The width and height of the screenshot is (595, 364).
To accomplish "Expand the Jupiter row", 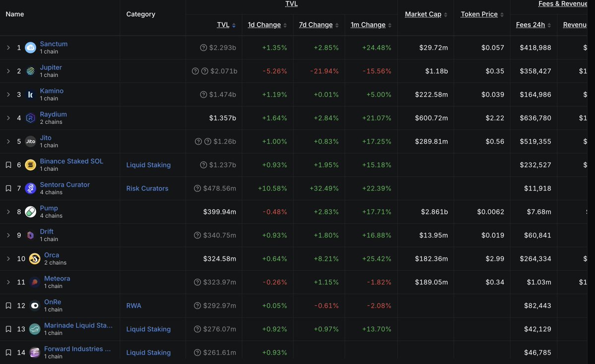I will (8, 71).
